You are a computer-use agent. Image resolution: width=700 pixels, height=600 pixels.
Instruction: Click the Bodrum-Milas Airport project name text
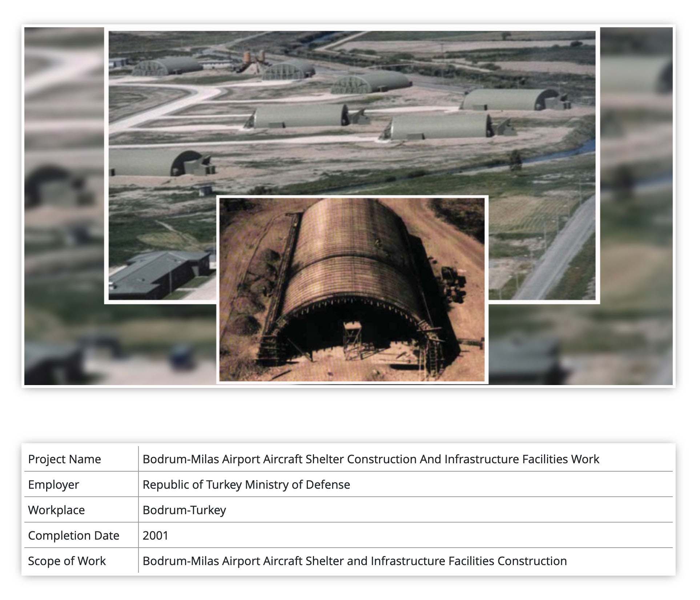pos(371,459)
